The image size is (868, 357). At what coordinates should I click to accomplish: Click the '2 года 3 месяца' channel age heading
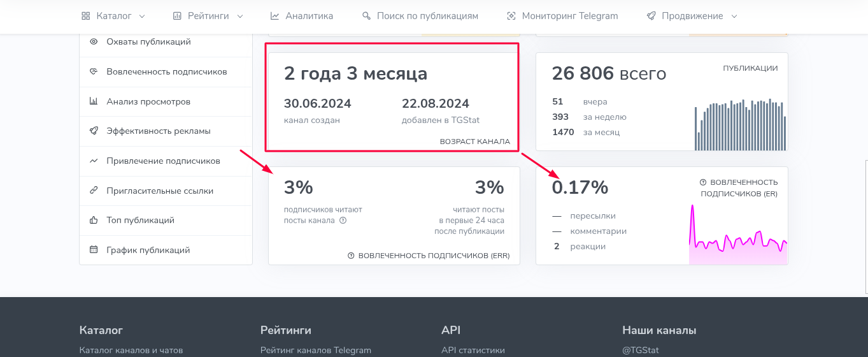355,74
